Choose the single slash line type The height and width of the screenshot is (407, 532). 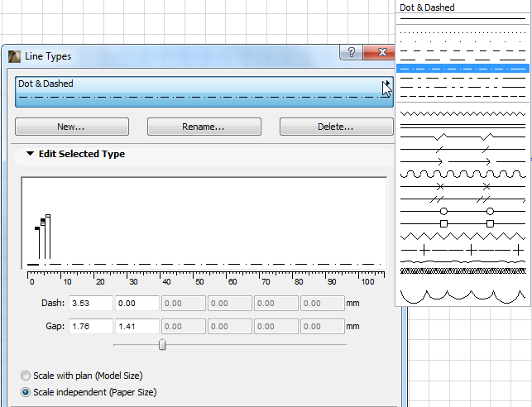463,149
